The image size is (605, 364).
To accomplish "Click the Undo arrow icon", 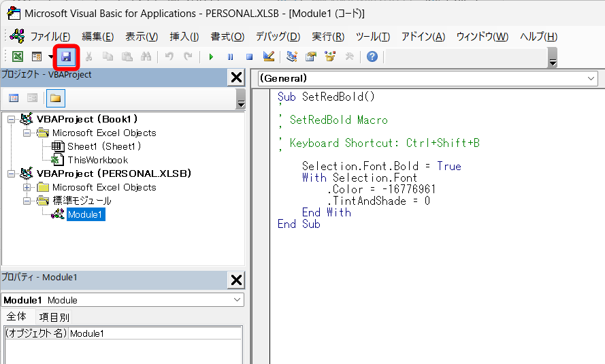I will coord(169,56).
